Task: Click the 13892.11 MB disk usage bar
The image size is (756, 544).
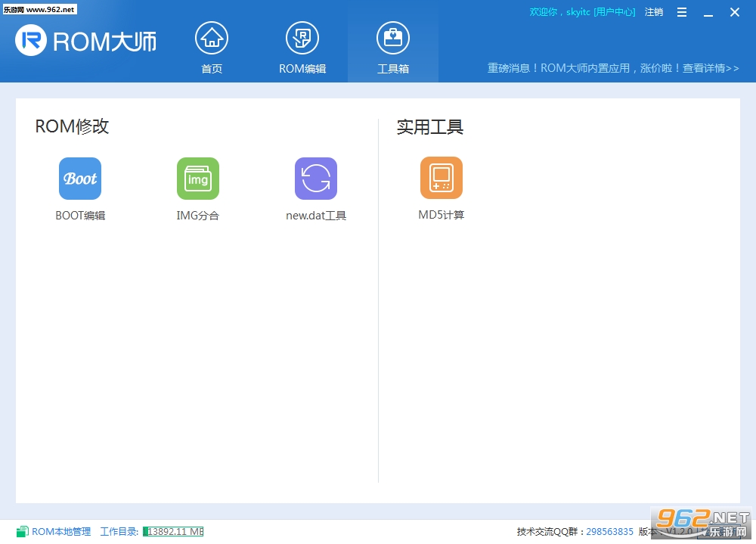Action: tap(173, 532)
